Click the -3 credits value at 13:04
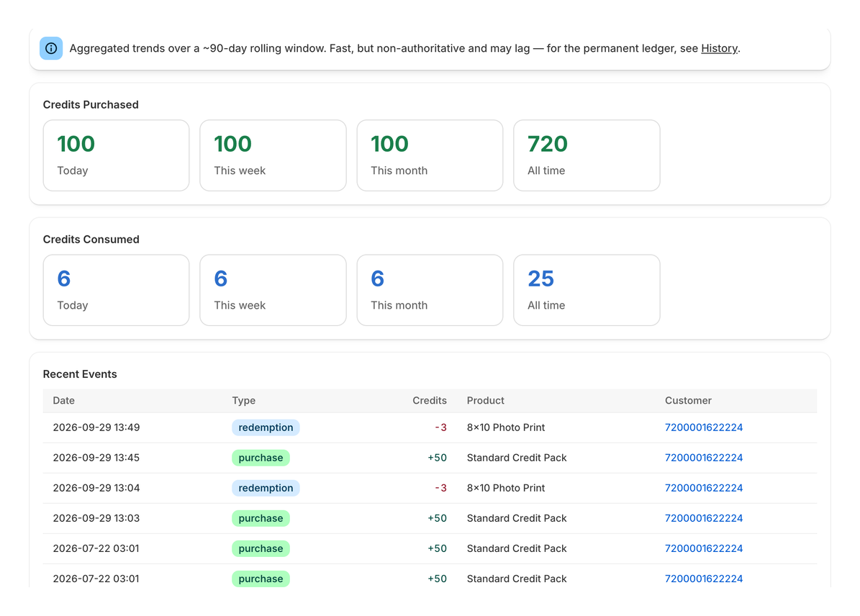The height and width of the screenshot is (616, 860). (x=441, y=488)
